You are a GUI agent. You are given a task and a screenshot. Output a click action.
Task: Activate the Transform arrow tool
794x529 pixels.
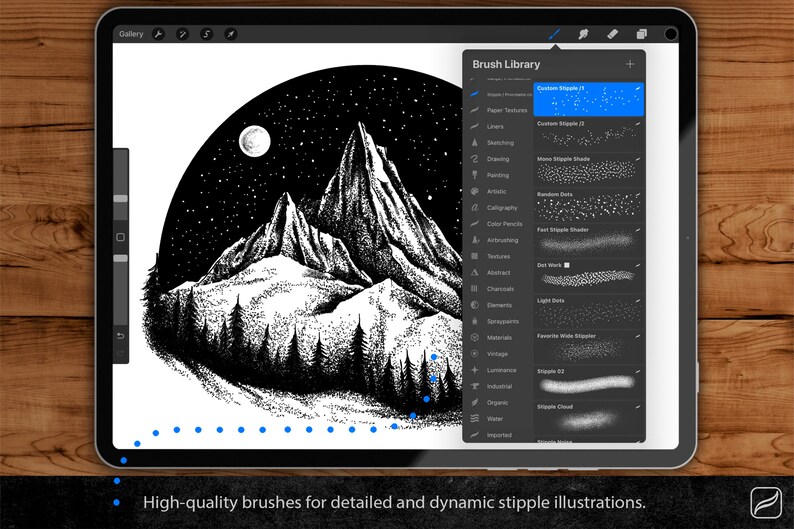230,34
